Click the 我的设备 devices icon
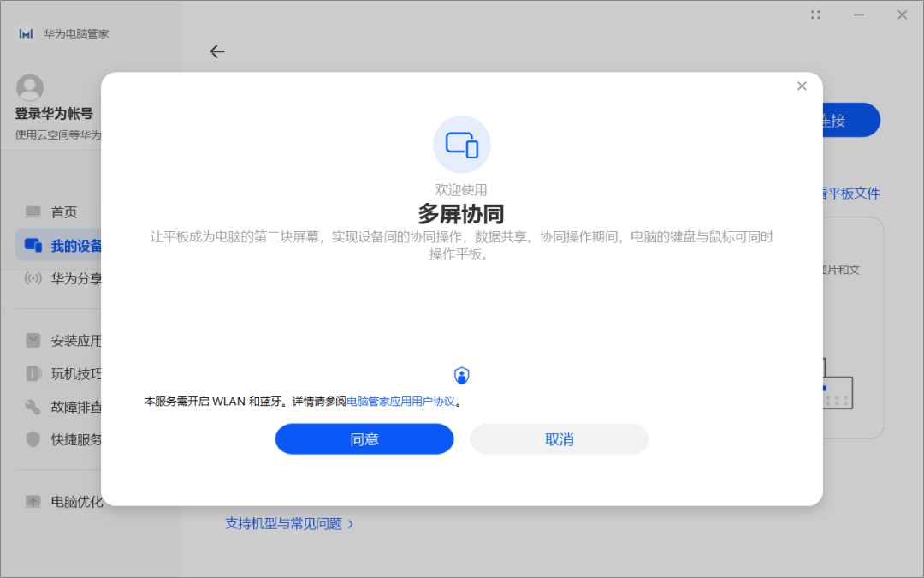Image resolution: width=924 pixels, height=578 pixels. (33, 245)
